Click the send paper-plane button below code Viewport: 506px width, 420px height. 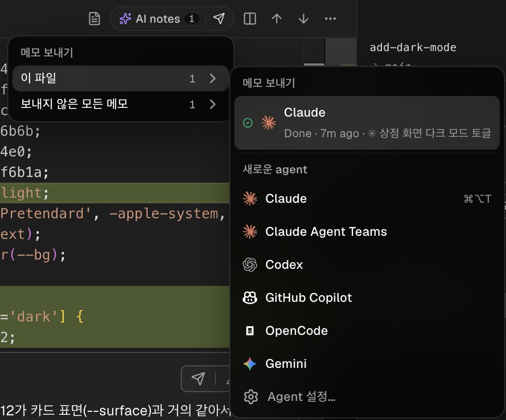pyautogui.click(x=198, y=378)
